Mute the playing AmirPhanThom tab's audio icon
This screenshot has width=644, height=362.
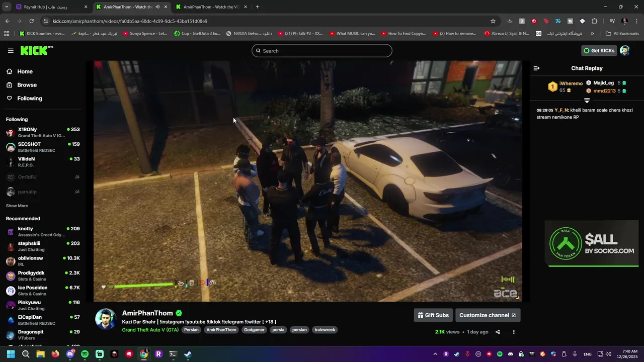[x=157, y=7]
